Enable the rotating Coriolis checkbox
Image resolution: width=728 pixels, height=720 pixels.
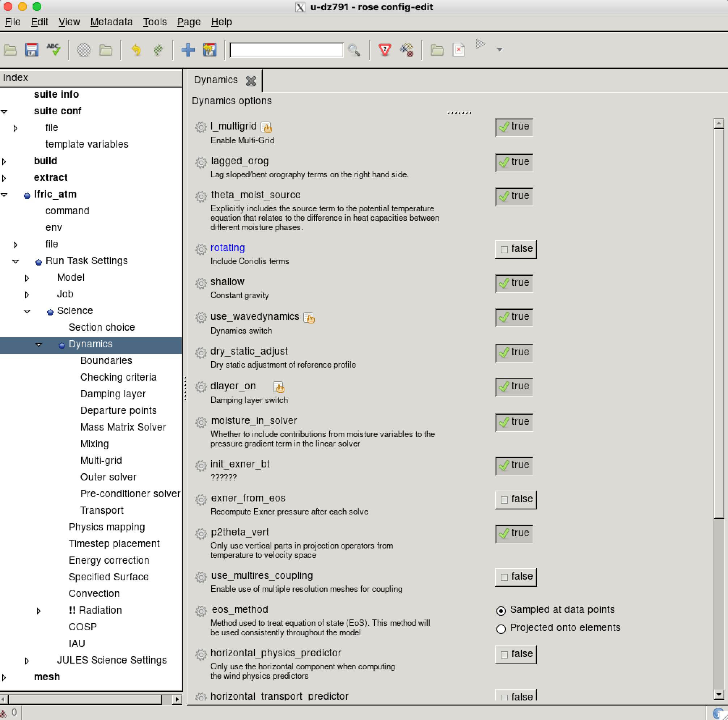pos(516,249)
